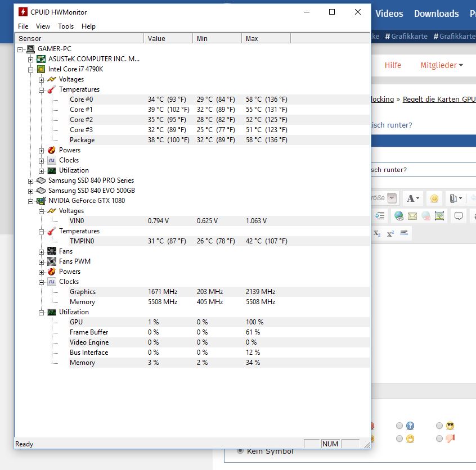Go to the Videos tab on website

pyautogui.click(x=389, y=13)
